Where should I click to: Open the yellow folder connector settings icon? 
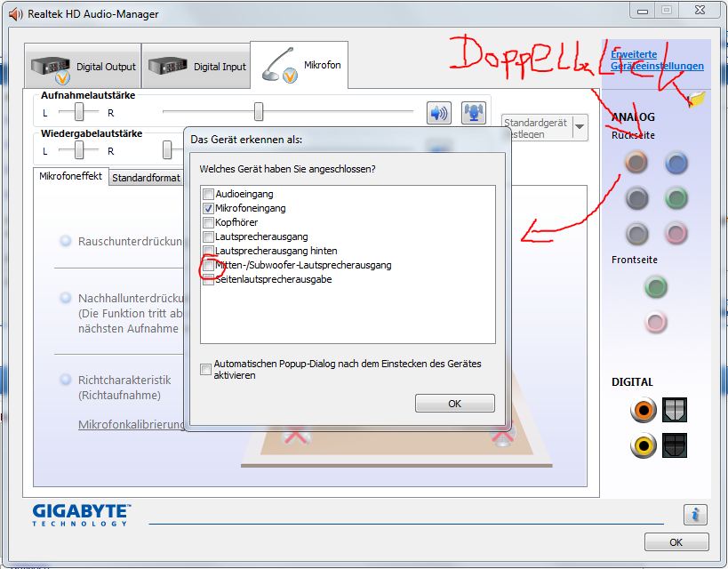696,99
